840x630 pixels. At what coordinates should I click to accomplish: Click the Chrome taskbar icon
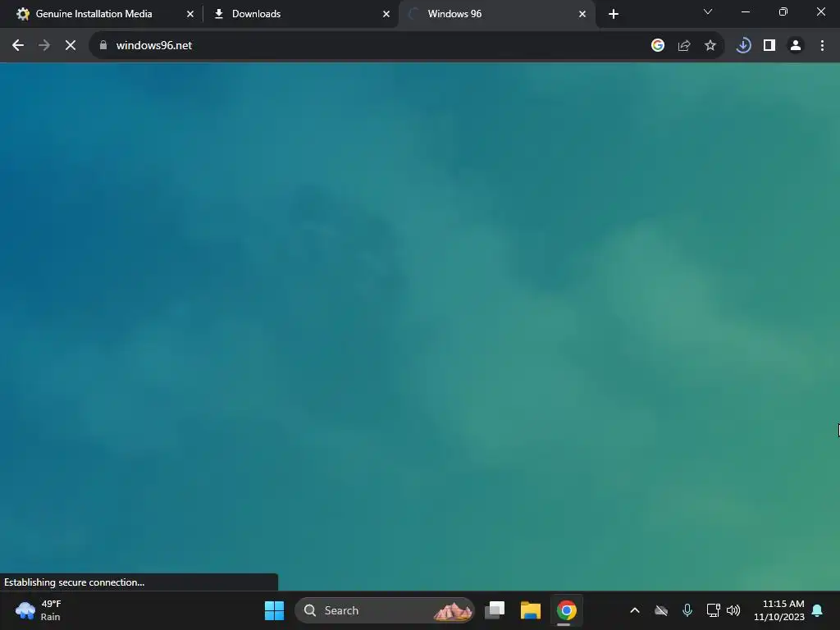point(566,610)
